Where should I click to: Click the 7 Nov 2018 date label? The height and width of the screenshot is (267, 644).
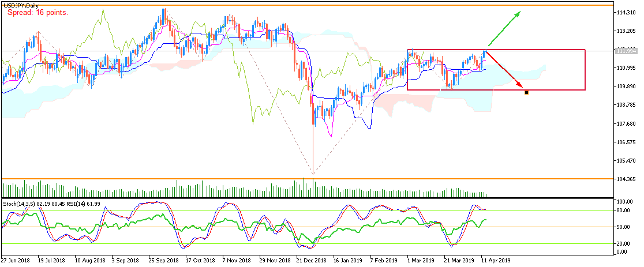(x=237, y=261)
